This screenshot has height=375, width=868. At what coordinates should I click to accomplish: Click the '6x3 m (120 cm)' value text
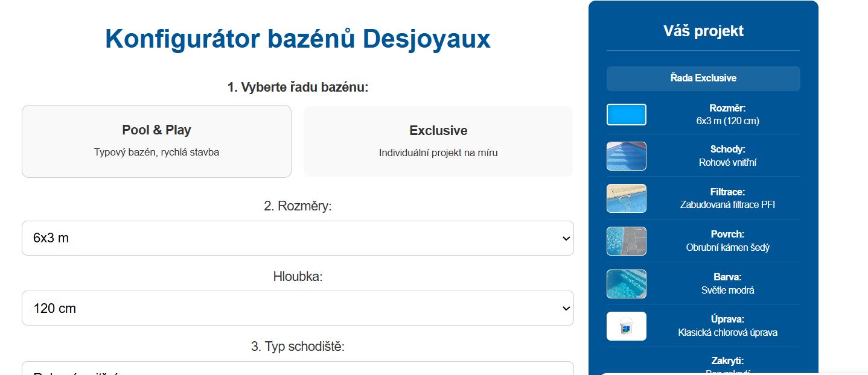click(x=727, y=121)
